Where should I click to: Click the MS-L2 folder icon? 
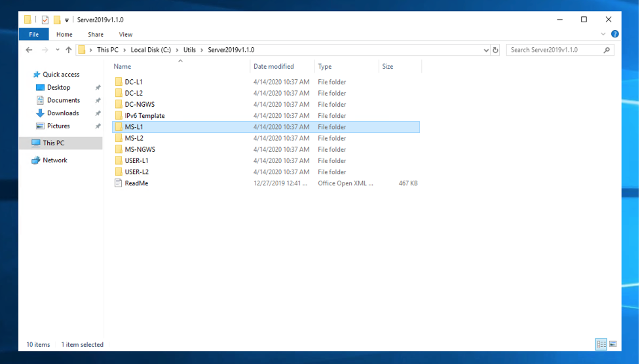pyautogui.click(x=119, y=138)
